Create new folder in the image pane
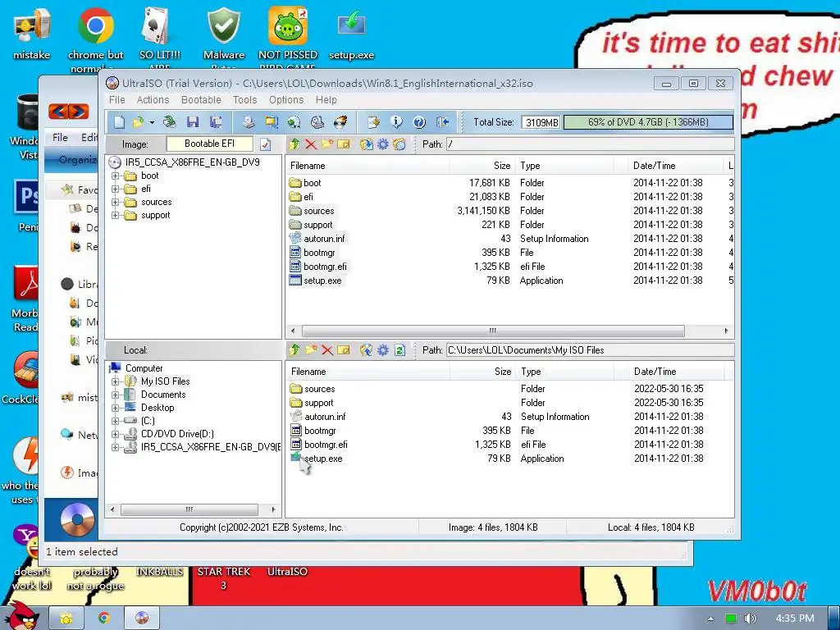Viewport: 840px width, 630px height. (x=327, y=144)
